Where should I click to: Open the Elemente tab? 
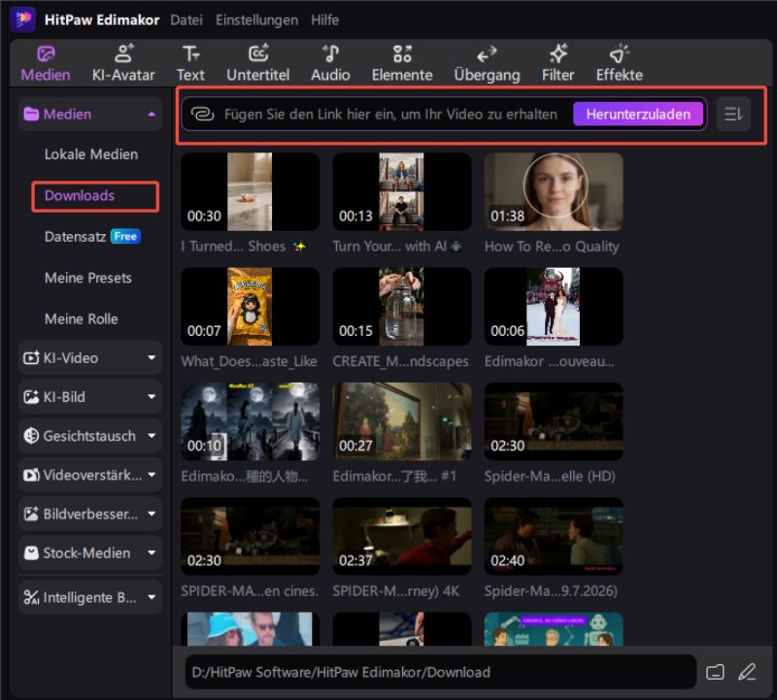[402, 63]
